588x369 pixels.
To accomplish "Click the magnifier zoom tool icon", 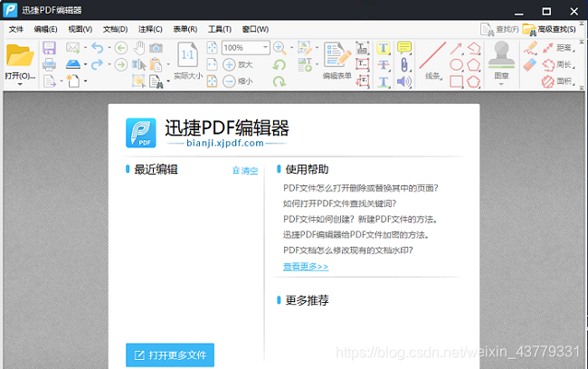I will tap(280, 48).
